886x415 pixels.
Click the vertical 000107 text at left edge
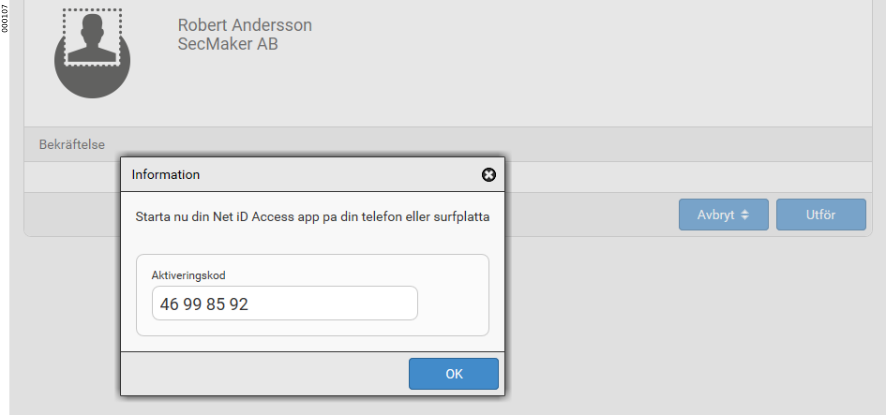[x=5, y=22]
